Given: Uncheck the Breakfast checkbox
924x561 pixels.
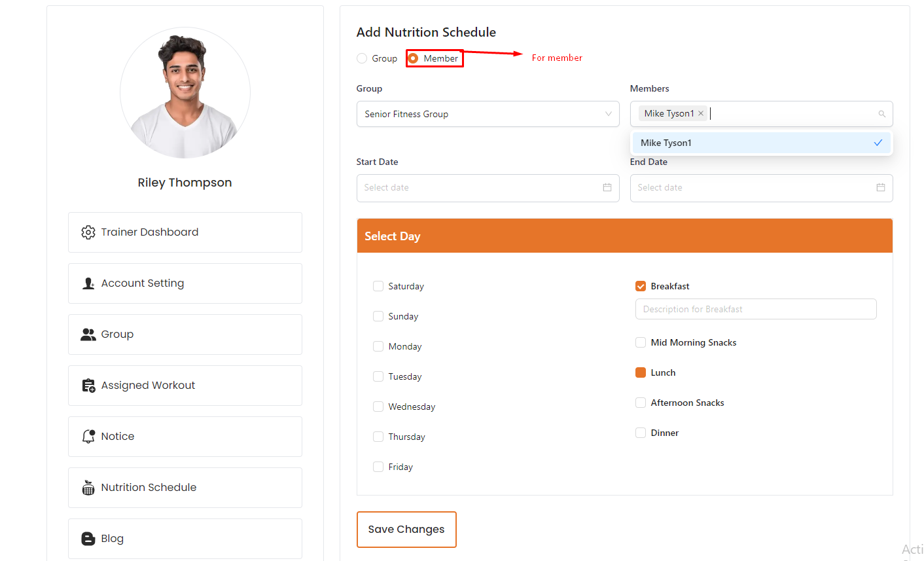Looking at the screenshot, I should 641,286.
